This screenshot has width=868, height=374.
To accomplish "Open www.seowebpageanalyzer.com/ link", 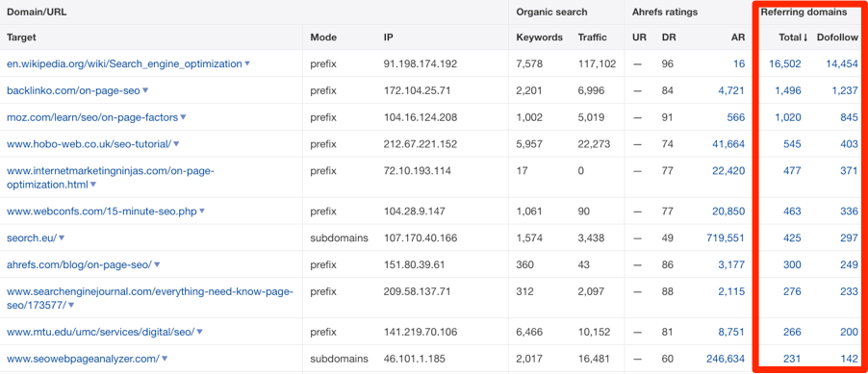I will click(83, 359).
